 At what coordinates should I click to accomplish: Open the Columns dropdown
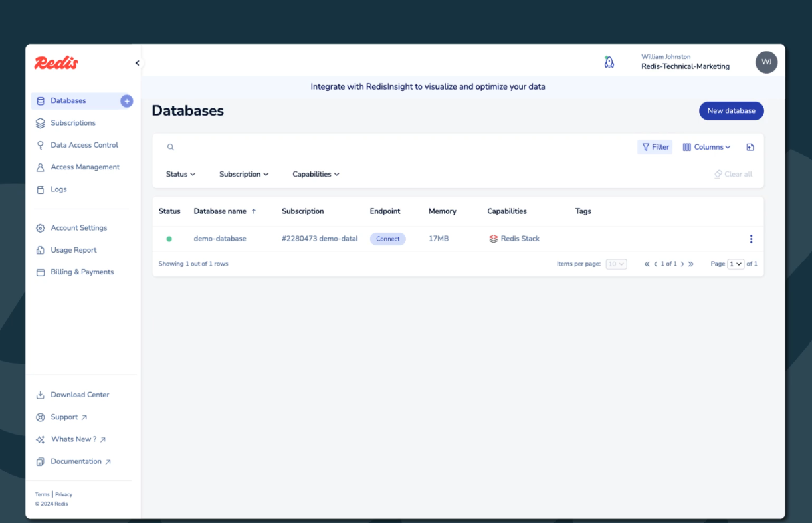tap(706, 147)
